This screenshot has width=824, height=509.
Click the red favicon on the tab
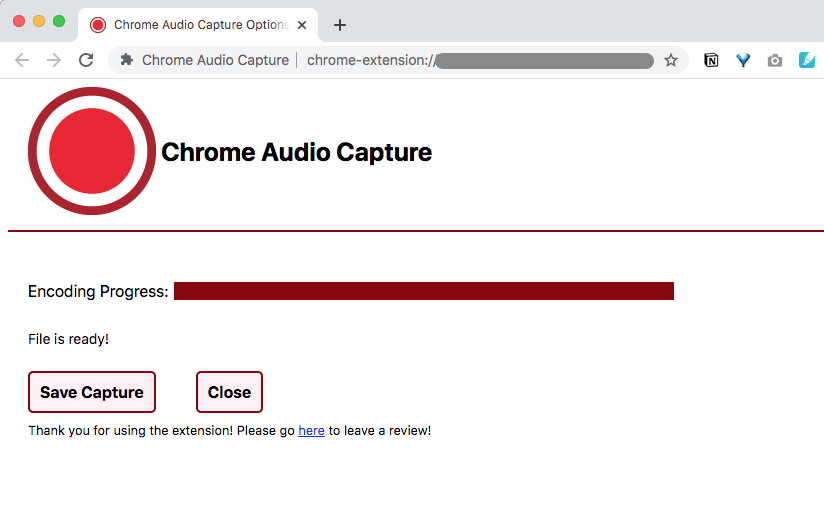click(x=98, y=25)
